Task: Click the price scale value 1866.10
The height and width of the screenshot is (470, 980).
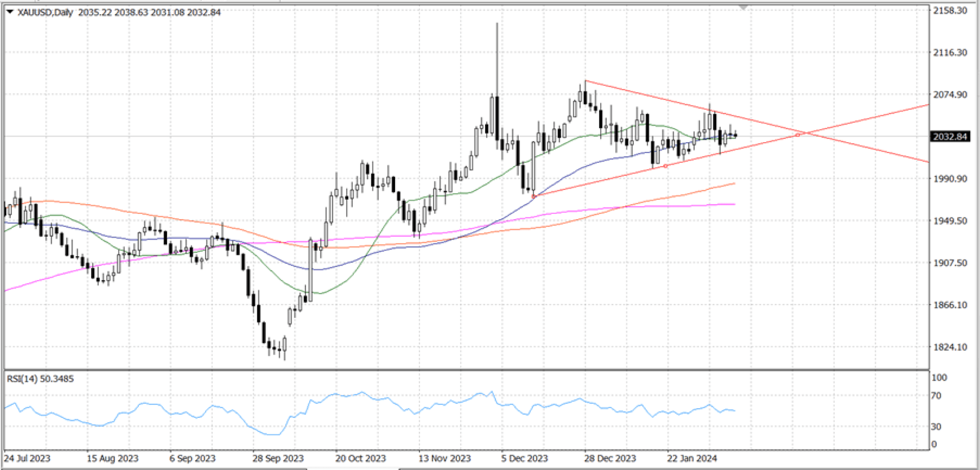Action: [x=950, y=305]
